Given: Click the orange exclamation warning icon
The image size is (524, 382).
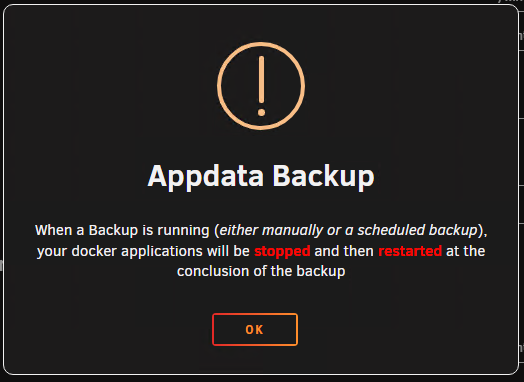Looking at the screenshot, I should [x=261, y=86].
